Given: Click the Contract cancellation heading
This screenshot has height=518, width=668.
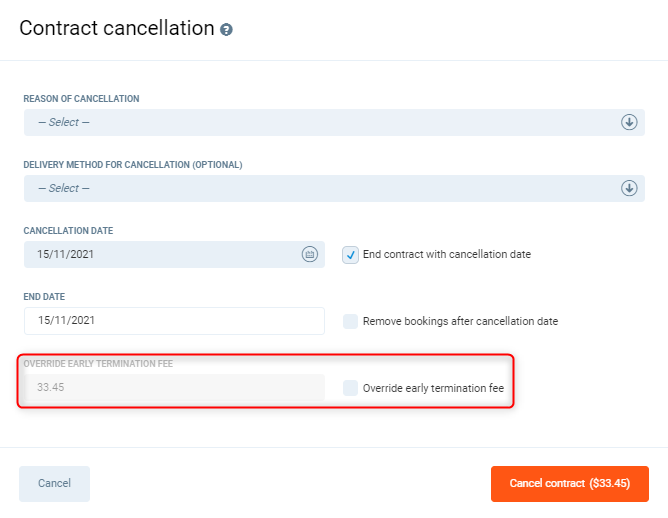Looking at the screenshot, I should click(x=116, y=28).
